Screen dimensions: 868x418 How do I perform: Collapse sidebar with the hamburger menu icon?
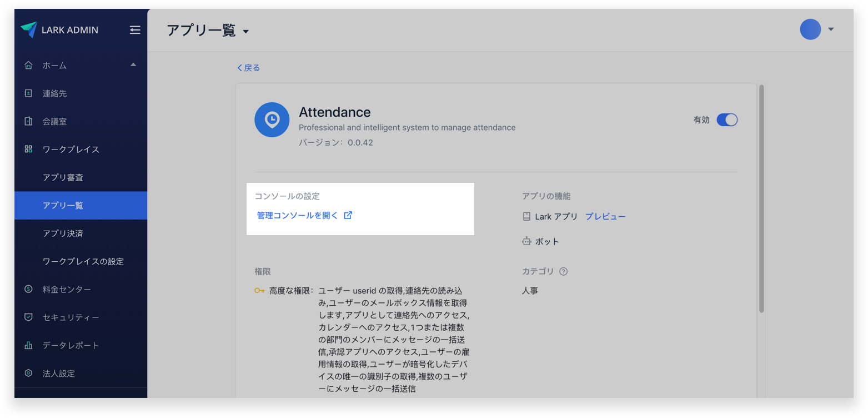(135, 30)
